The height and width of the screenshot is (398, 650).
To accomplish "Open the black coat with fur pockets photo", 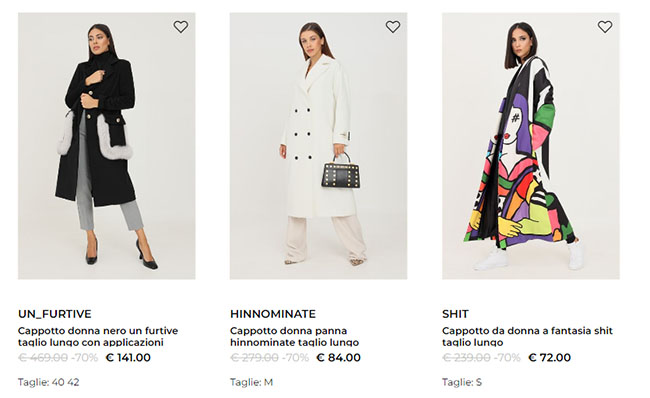I will click(x=107, y=146).
